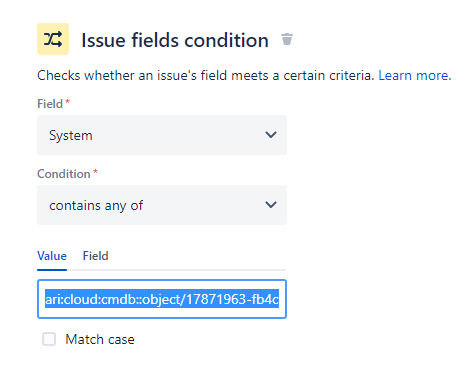Click the red asterisk next to Condition label
This screenshot has height=391, width=472.
click(95, 171)
